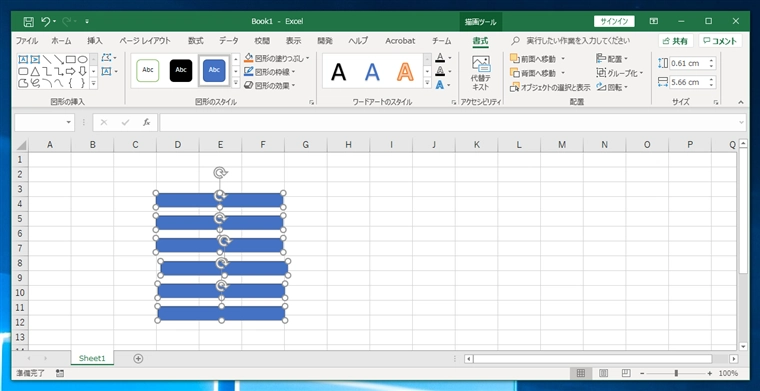760x391 pixels.
Task: Apply the black filled Abc shape style
Action: 181,70
